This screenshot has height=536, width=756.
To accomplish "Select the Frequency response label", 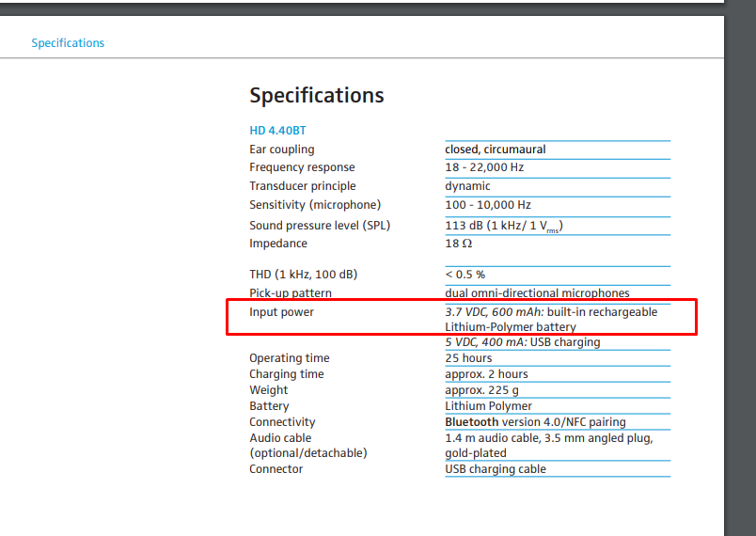I will pos(302,167).
